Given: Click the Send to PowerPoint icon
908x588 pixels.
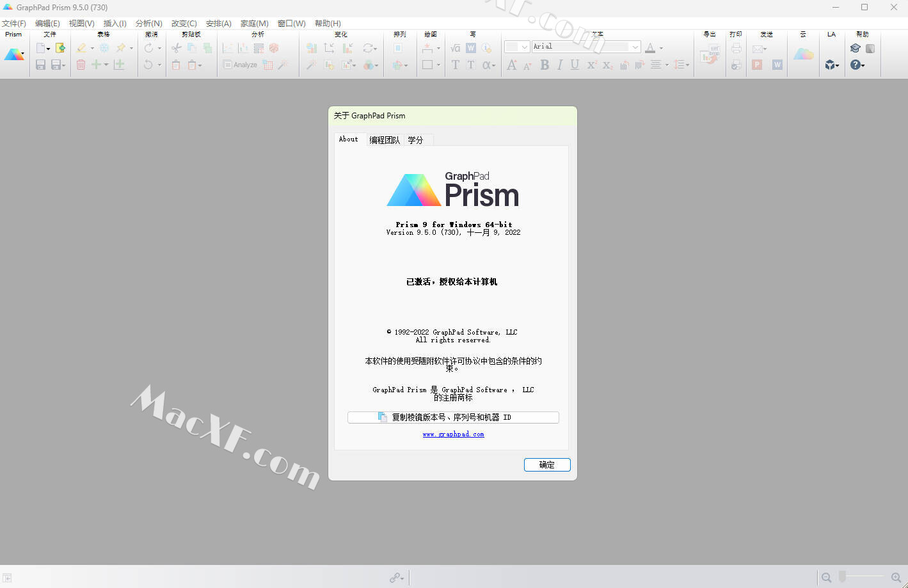Looking at the screenshot, I should tap(757, 65).
